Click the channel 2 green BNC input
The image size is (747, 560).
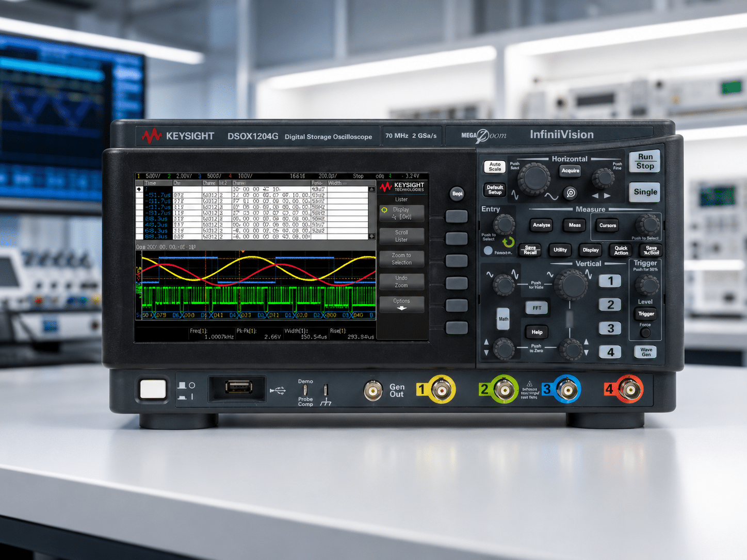504,389
